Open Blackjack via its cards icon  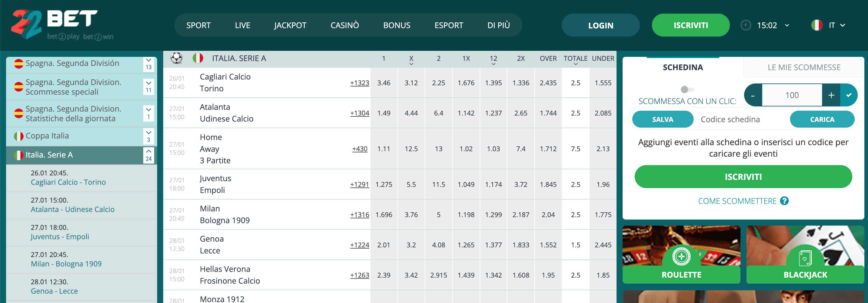(x=805, y=257)
